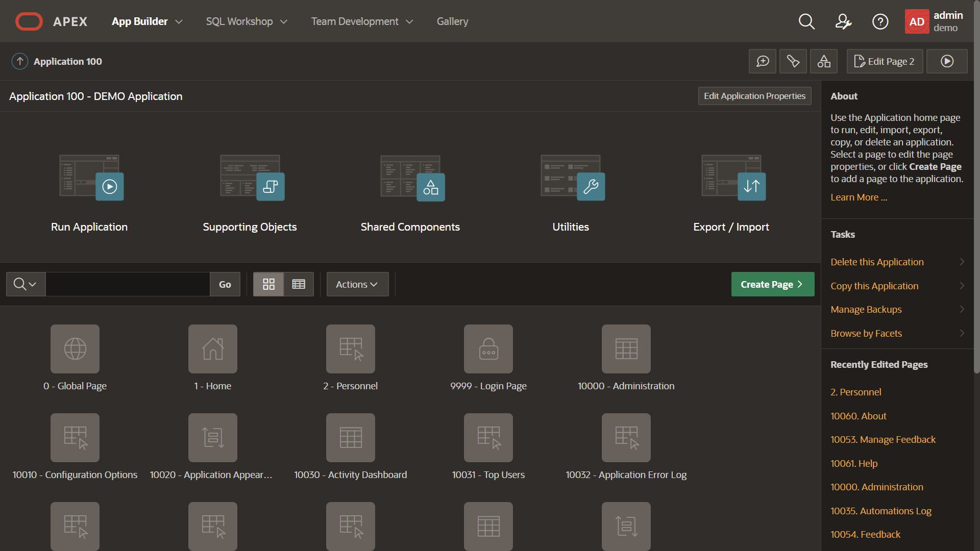The width and height of the screenshot is (980, 551).
Task: Open 9999 - Login Page icon
Action: click(x=488, y=349)
